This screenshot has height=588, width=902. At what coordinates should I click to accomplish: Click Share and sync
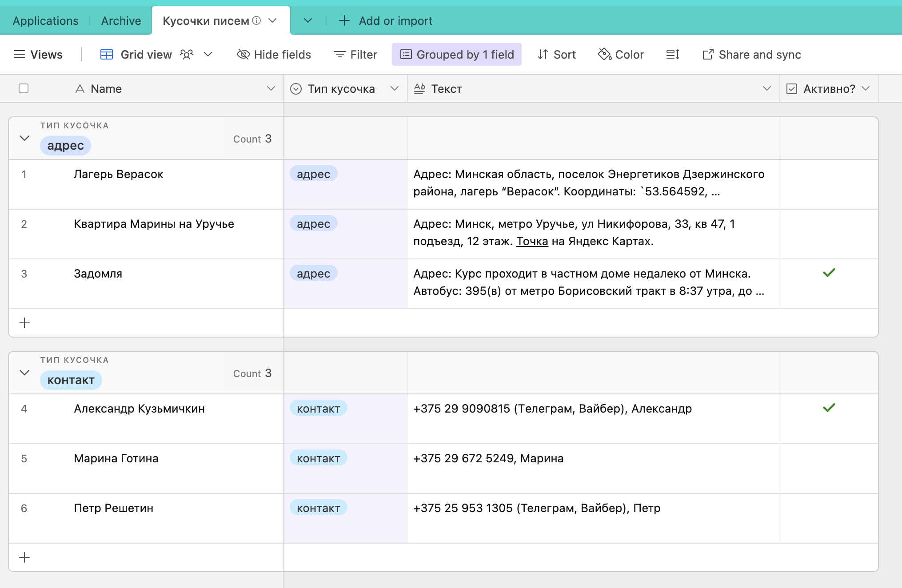coord(752,55)
